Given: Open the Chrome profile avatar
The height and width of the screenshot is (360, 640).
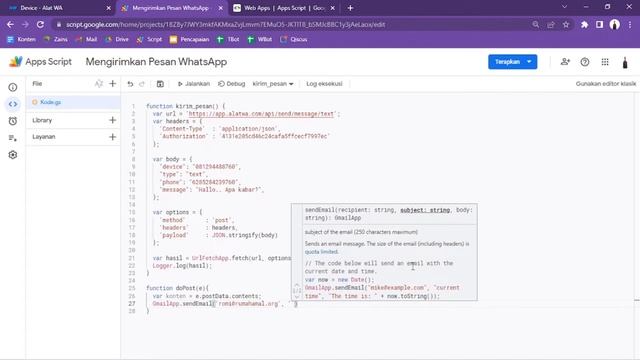Looking at the screenshot, I should (615, 24).
